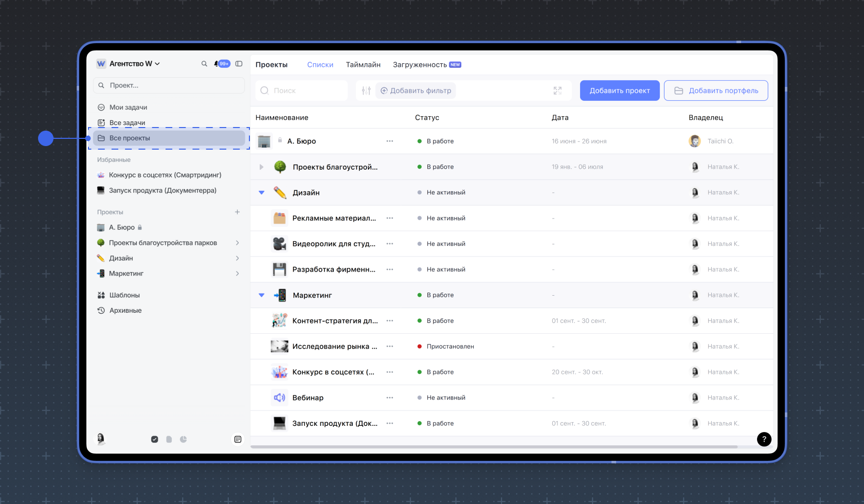This screenshot has height=504, width=864.
Task: Open three-dot menu for Вебинар row
Action: pyautogui.click(x=390, y=398)
